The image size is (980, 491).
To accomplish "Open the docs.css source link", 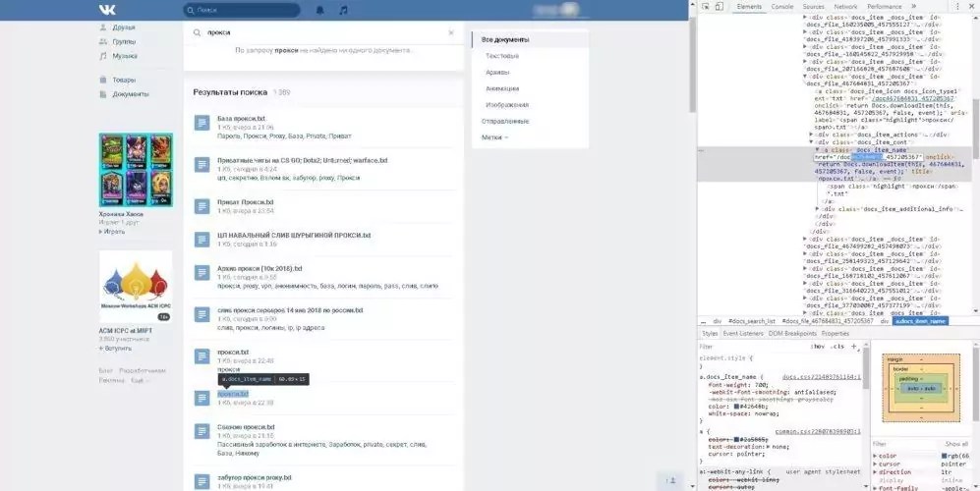I will 820,376.
